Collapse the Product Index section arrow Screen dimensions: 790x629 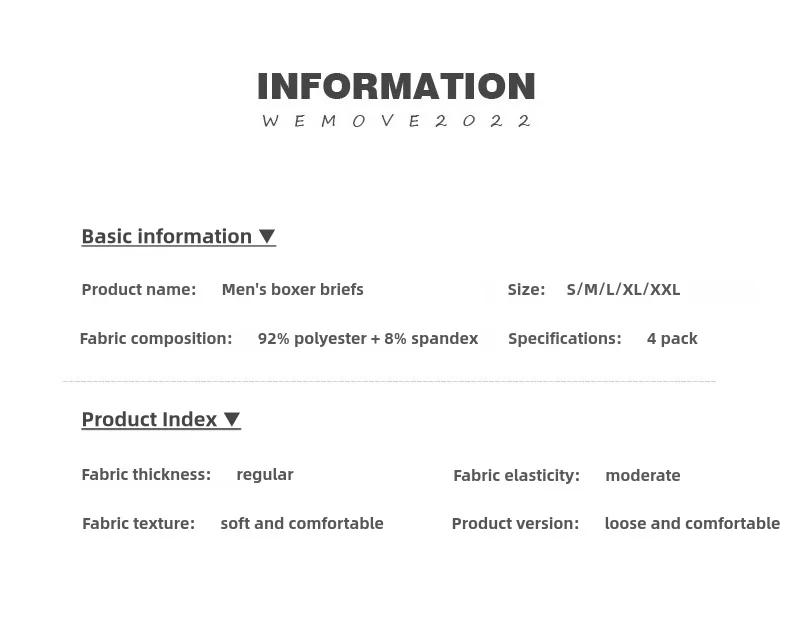231,419
